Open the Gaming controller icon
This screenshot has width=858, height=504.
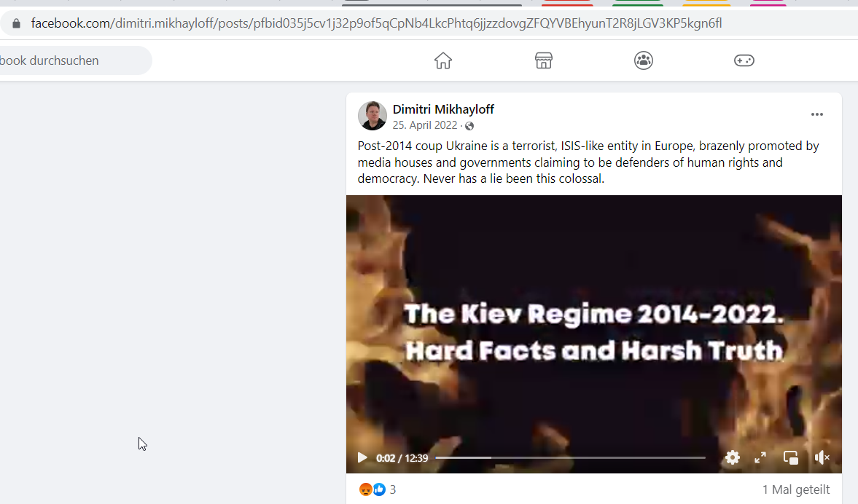click(744, 60)
